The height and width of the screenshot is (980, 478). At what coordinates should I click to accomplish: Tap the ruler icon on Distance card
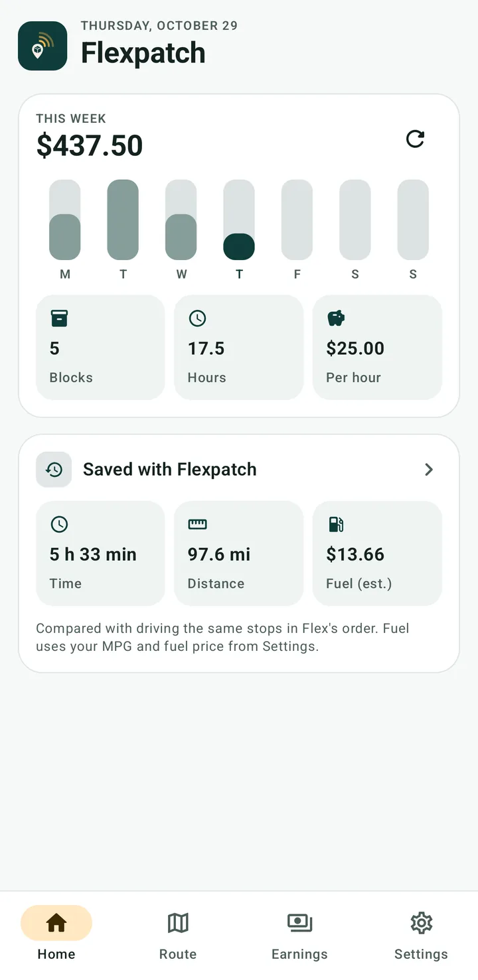click(x=197, y=524)
